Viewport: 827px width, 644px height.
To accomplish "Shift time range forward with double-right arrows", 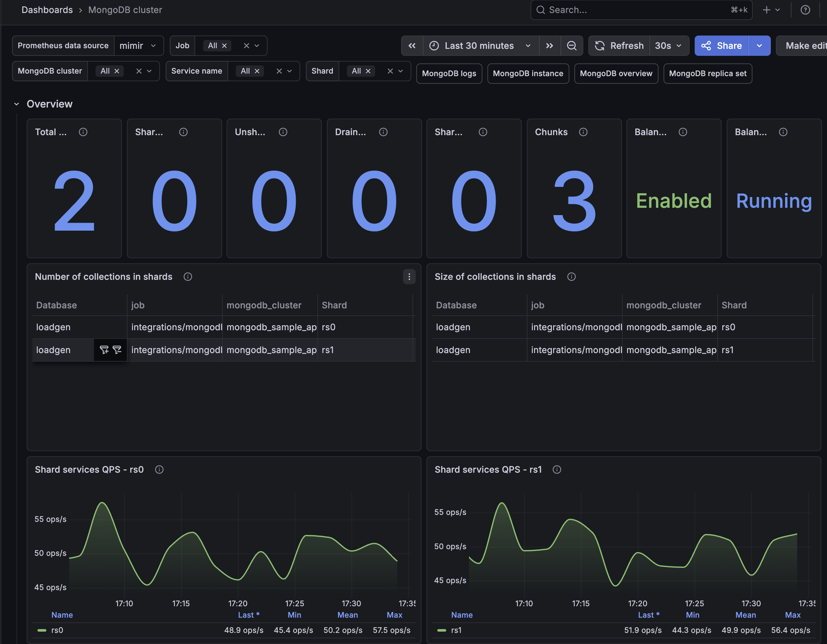I will pyautogui.click(x=549, y=46).
